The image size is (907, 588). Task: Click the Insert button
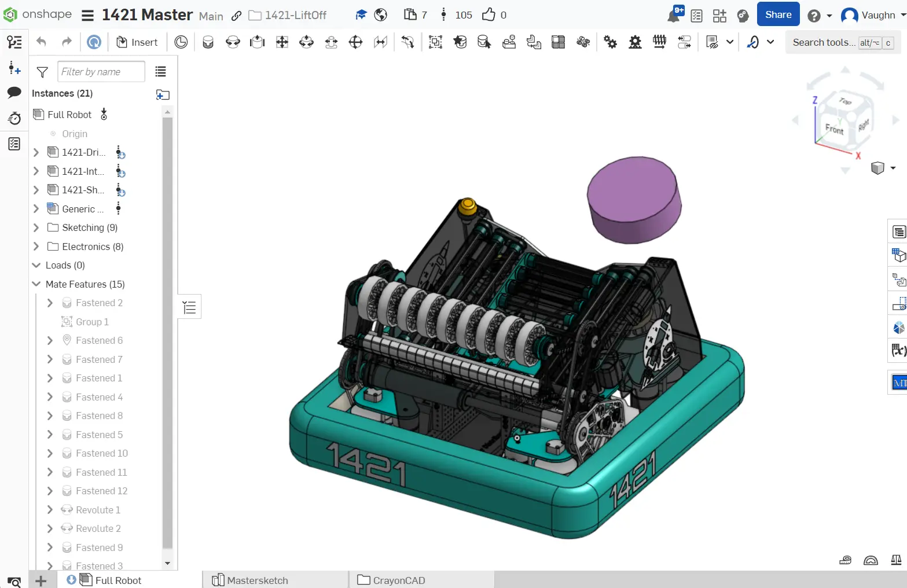[137, 42]
